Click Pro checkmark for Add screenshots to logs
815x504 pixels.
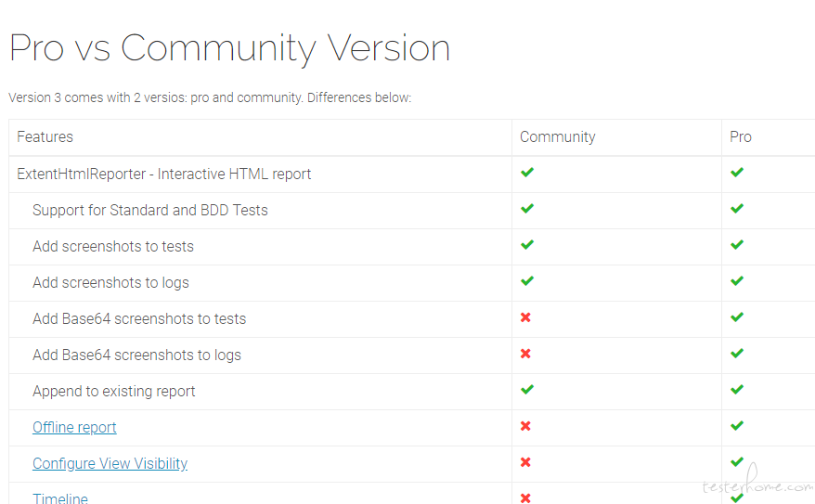(x=736, y=280)
